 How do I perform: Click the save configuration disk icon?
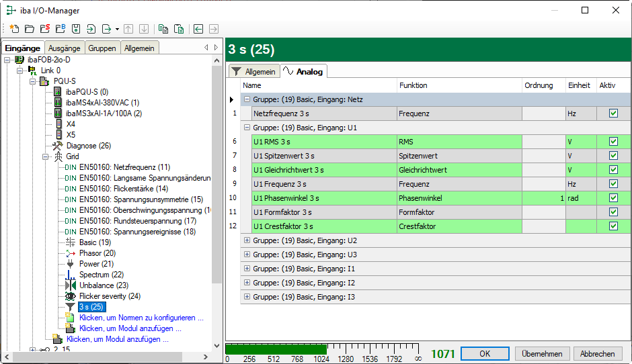(x=76, y=29)
